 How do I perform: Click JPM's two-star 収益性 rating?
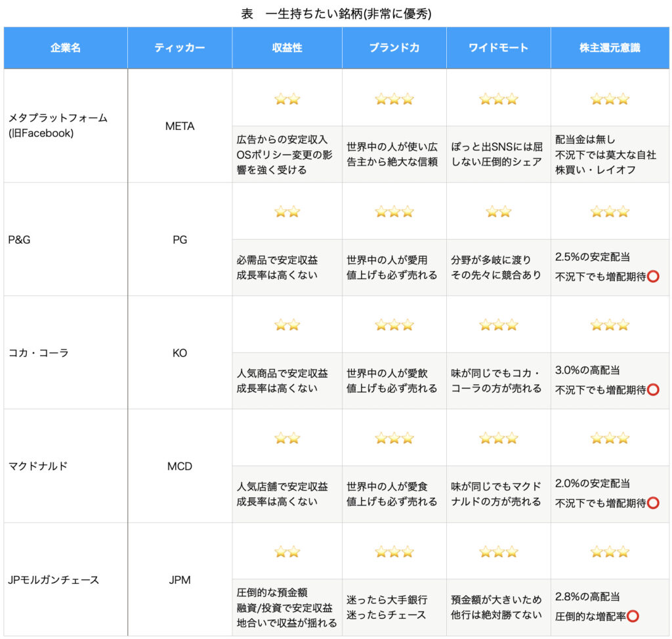[x=287, y=552]
